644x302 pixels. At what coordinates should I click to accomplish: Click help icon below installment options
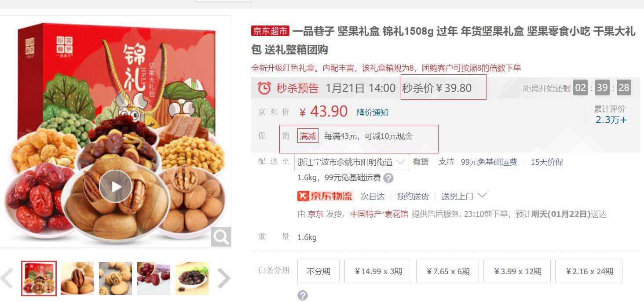click(303, 295)
